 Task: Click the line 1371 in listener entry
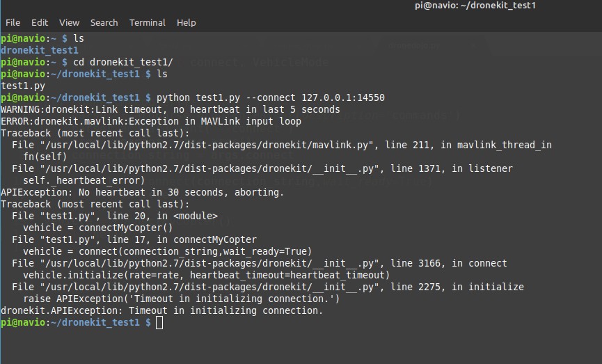click(262, 168)
